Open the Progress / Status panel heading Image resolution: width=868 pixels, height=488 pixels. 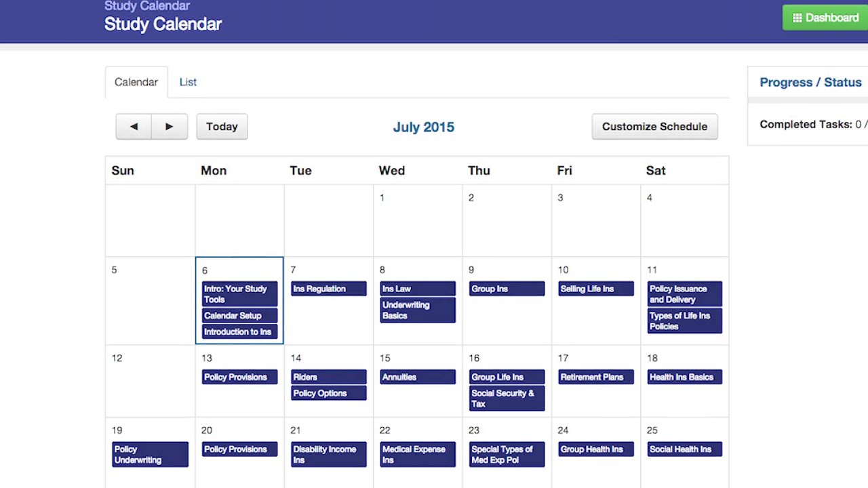click(x=810, y=83)
